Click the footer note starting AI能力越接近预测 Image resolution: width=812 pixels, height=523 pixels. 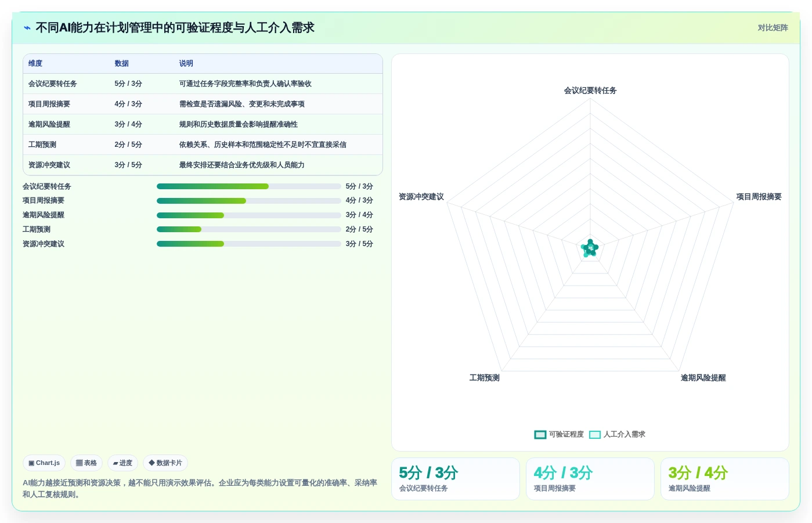(200, 489)
